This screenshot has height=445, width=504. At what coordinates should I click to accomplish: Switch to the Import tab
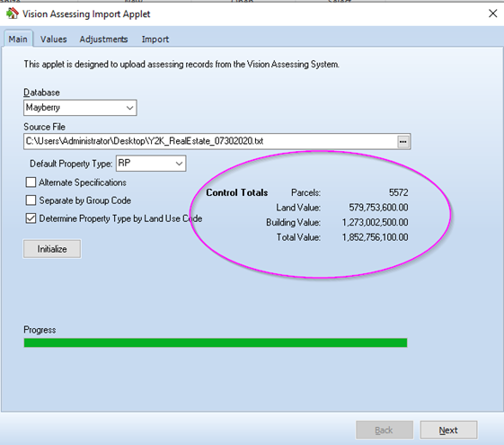[155, 40]
